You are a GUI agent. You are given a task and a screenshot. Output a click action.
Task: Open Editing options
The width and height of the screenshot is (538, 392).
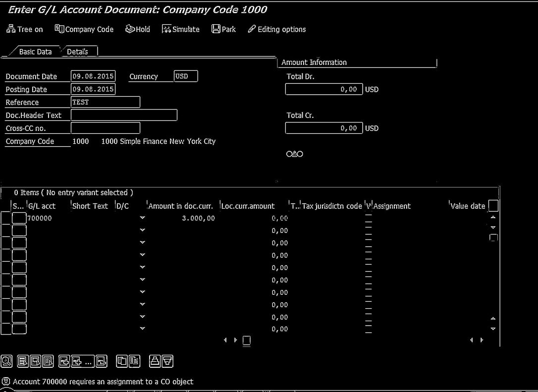277,29
